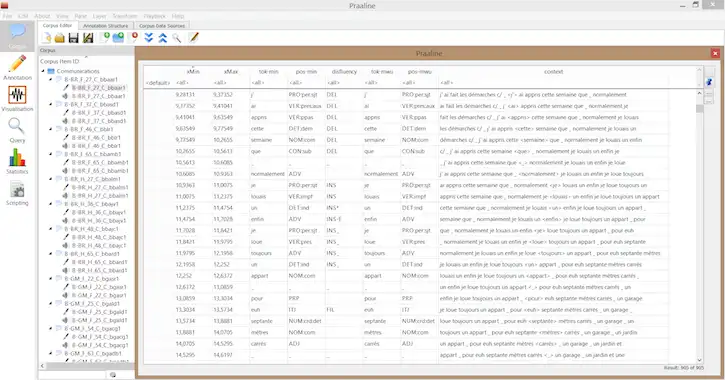Screen dimensions: 725x380
Task: Open the <all> filter under disfluency
Action: coord(344,83)
